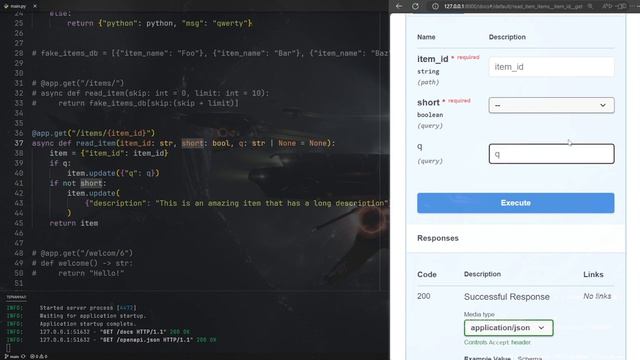
Task: Click the 'item_id' parameter name label
Action: [x=432, y=59]
